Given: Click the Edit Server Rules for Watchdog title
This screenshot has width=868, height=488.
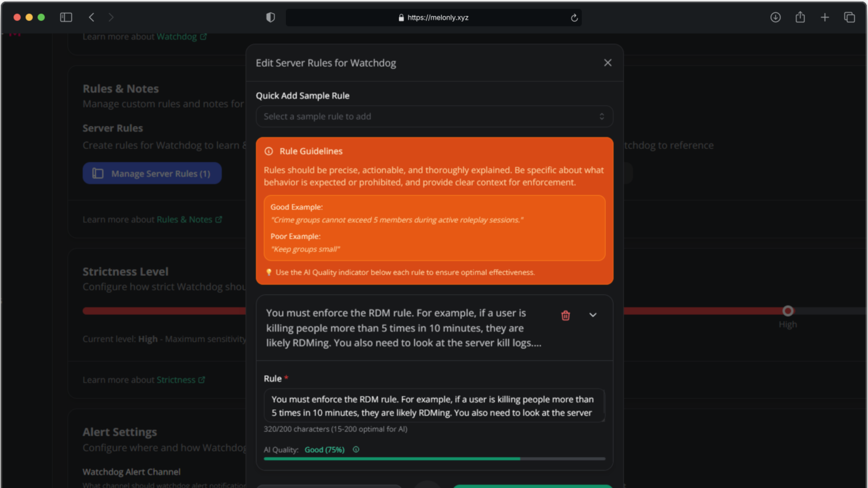Looking at the screenshot, I should pos(326,63).
